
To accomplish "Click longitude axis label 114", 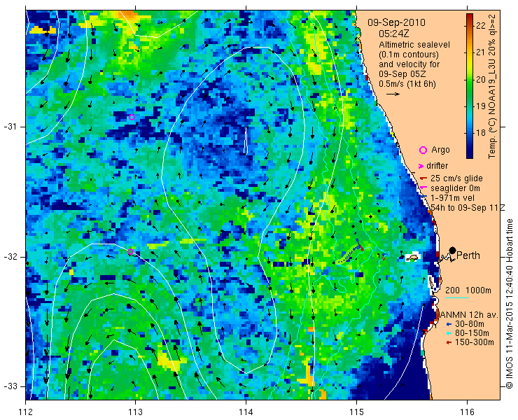I will [x=246, y=412].
